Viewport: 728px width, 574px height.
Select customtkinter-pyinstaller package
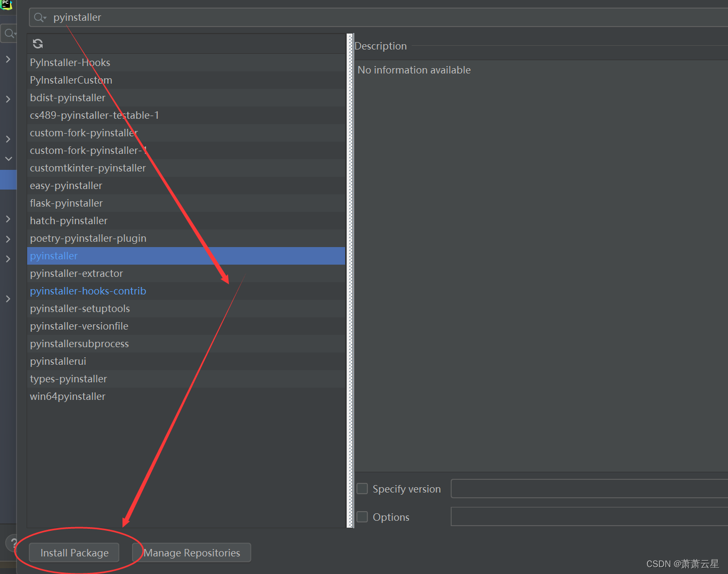[x=186, y=168]
